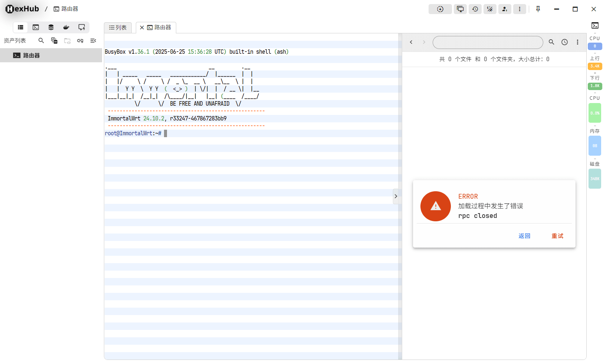Switch to the 列表 tab
603x364 pixels.
[118, 27]
